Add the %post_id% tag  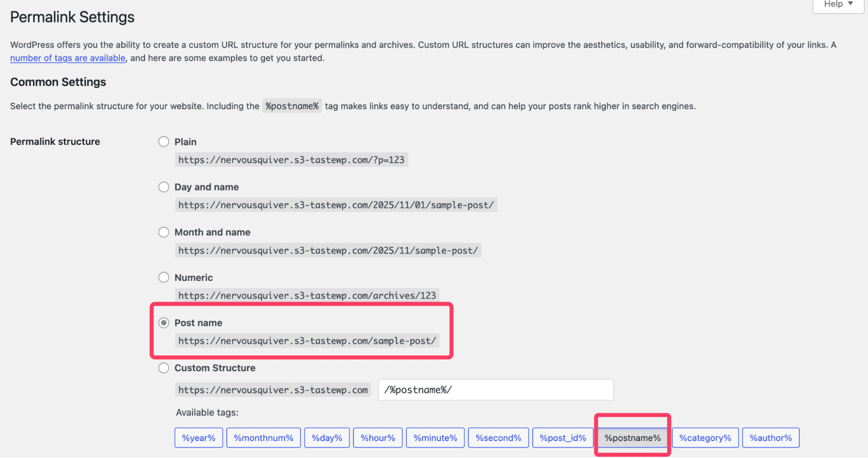pyautogui.click(x=563, y=438)
